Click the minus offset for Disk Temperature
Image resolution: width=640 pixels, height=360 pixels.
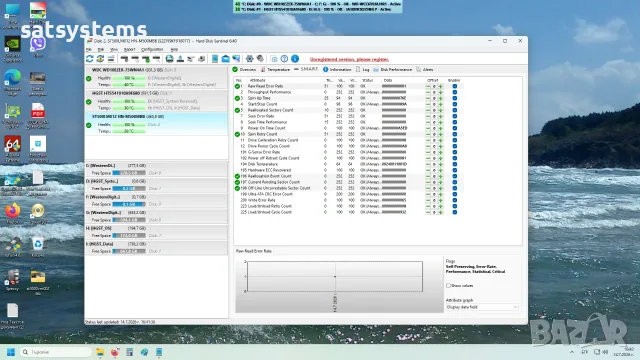(428, 164)
